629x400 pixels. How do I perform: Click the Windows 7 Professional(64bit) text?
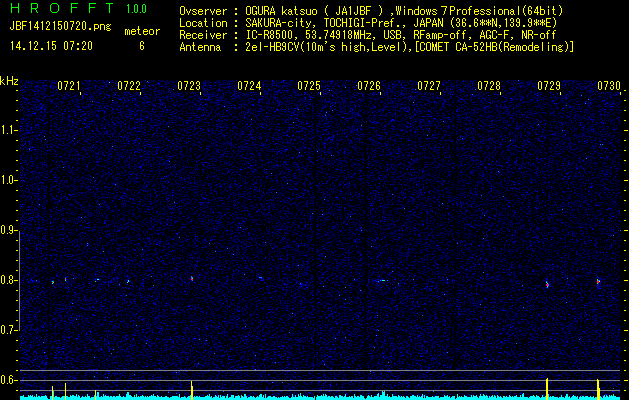tap(479, 11)
